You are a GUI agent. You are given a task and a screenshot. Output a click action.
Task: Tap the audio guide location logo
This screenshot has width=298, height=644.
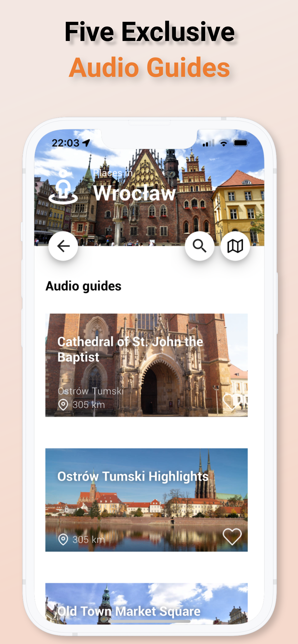pos(63,187)
